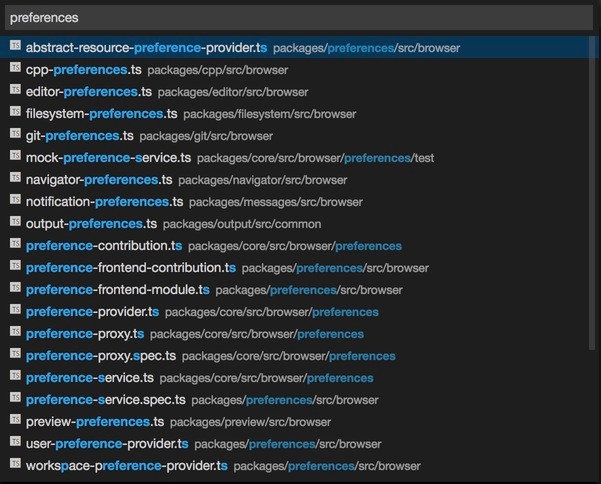Click path packages/messages/src/browser

276,202
